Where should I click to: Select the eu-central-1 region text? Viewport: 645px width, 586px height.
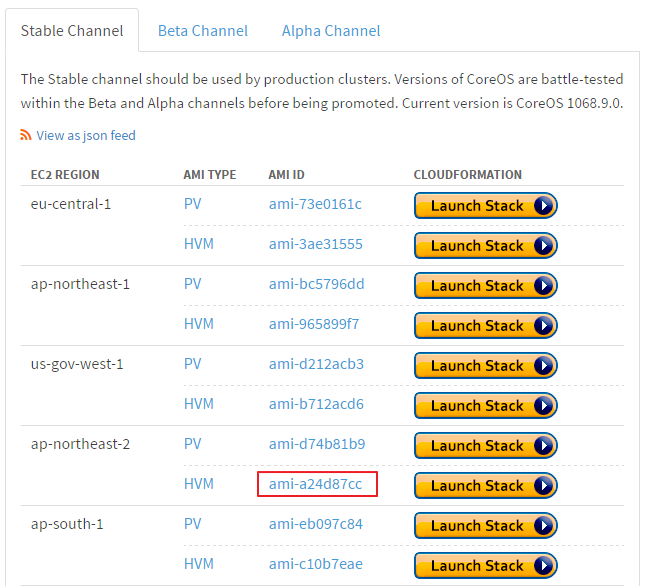click(x=71, y=204)
